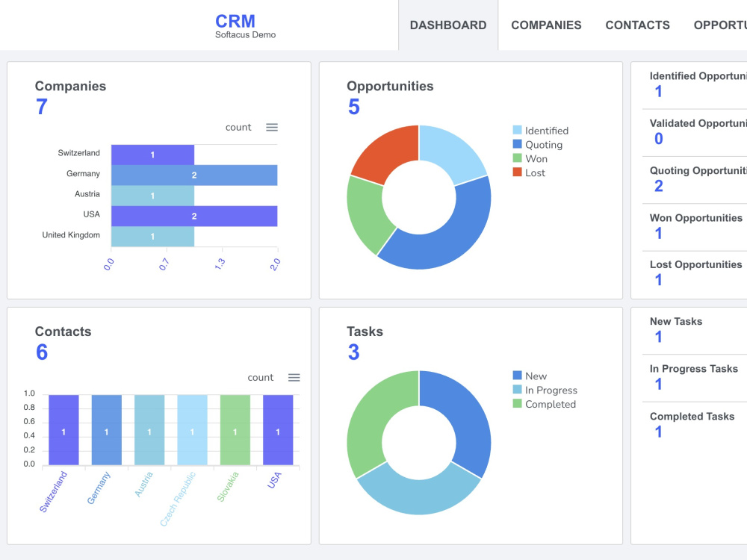The height and width of the screenshot is (560, 747).
Task: Click the USA column in Contacts chart
Action: tap(278, 430)
